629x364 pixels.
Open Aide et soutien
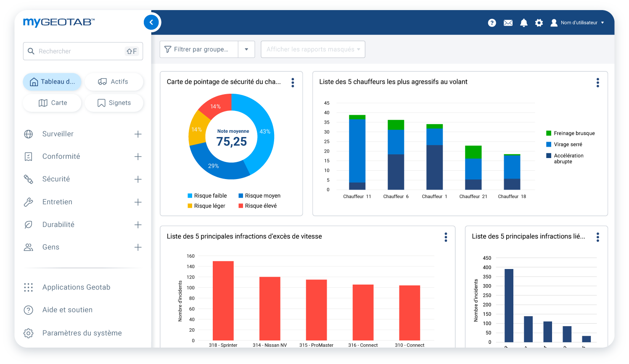(x=67, y=310)
